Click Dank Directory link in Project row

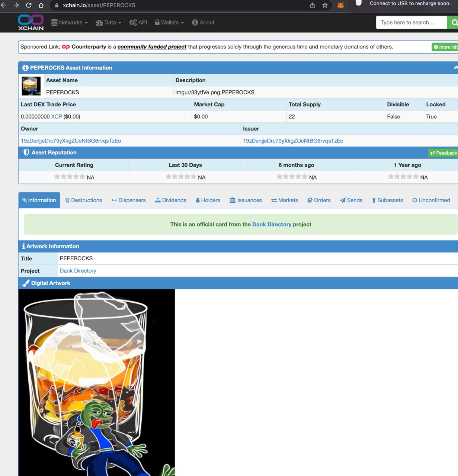[78, 271]
